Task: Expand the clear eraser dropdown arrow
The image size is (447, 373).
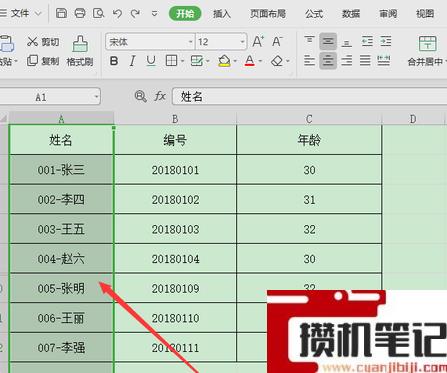Action: 288,61
